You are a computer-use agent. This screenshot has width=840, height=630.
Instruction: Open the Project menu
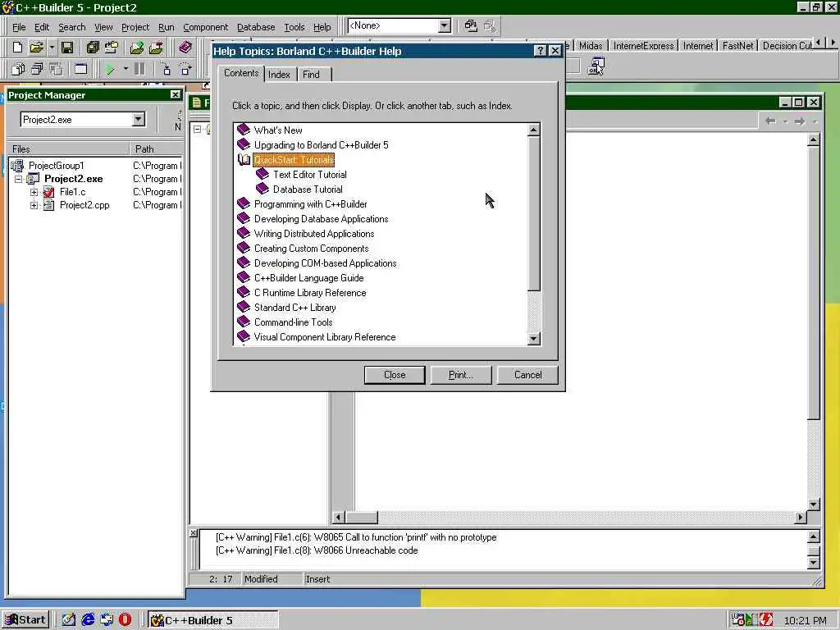point(135,27)
